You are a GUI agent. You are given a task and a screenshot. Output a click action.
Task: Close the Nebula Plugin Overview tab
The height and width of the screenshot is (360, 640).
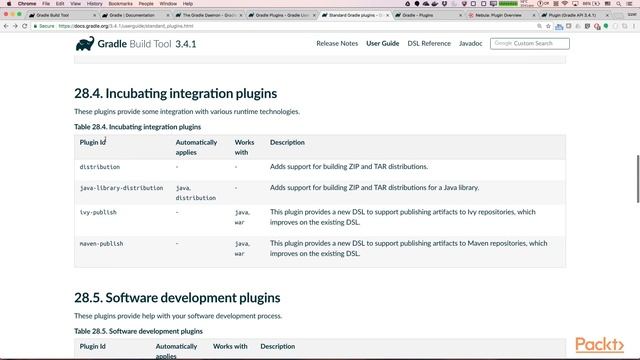pyautogui.click(x=533, y=15)
